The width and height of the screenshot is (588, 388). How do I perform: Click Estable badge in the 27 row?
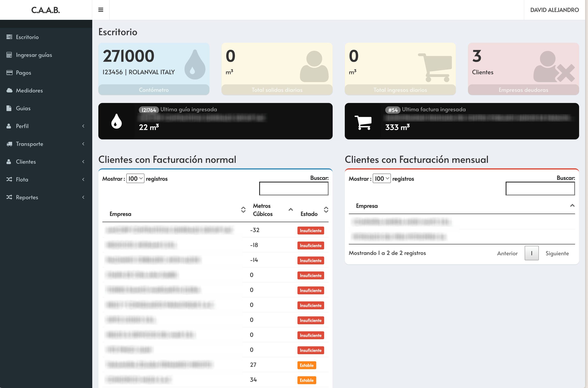(307, 365)
